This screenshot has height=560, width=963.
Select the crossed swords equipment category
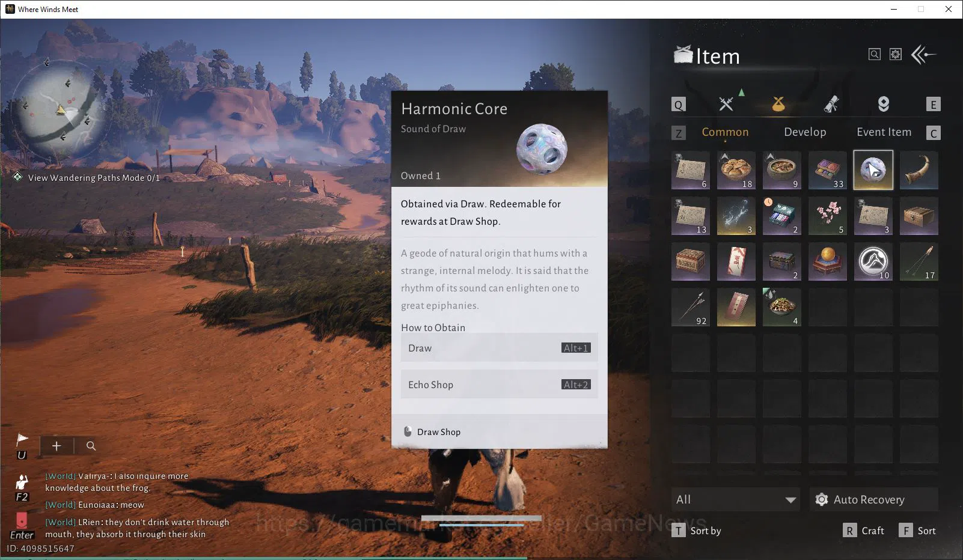pyautogui.click(x=726, y=104)
